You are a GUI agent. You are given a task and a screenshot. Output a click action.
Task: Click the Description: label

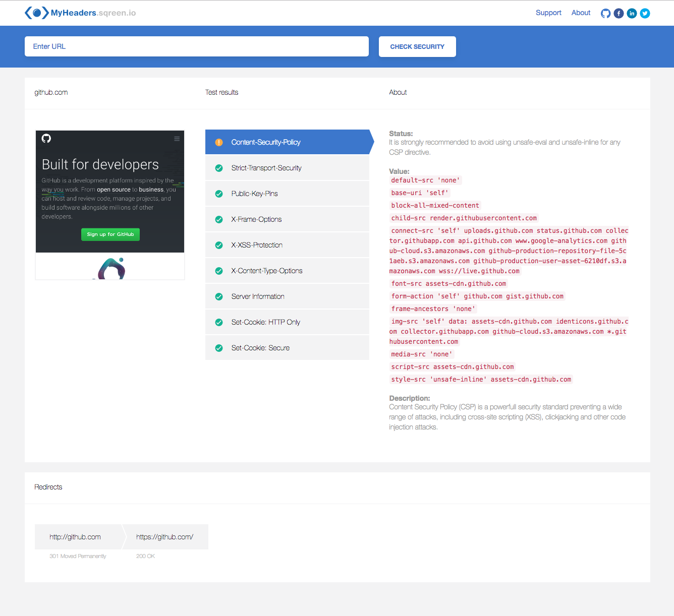(x=410, y=398)
